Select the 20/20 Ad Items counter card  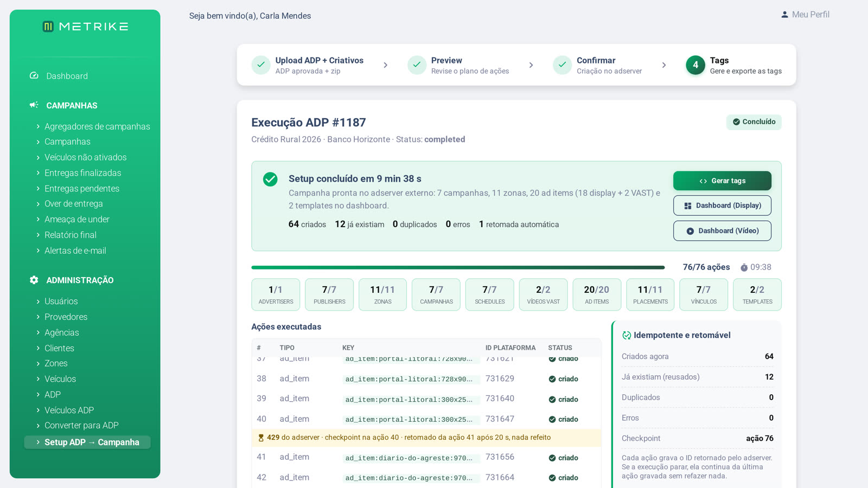(597, 294)
